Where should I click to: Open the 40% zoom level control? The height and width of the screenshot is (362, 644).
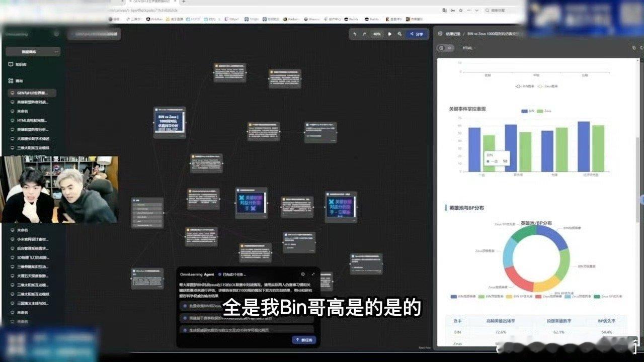point(377,34)
